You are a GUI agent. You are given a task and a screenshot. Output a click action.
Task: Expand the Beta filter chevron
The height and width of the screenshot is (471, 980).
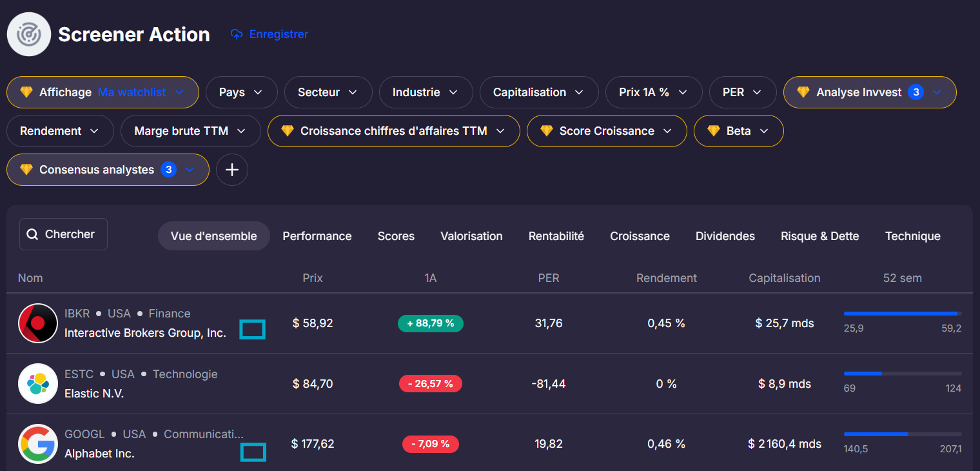tap(764, 131)
